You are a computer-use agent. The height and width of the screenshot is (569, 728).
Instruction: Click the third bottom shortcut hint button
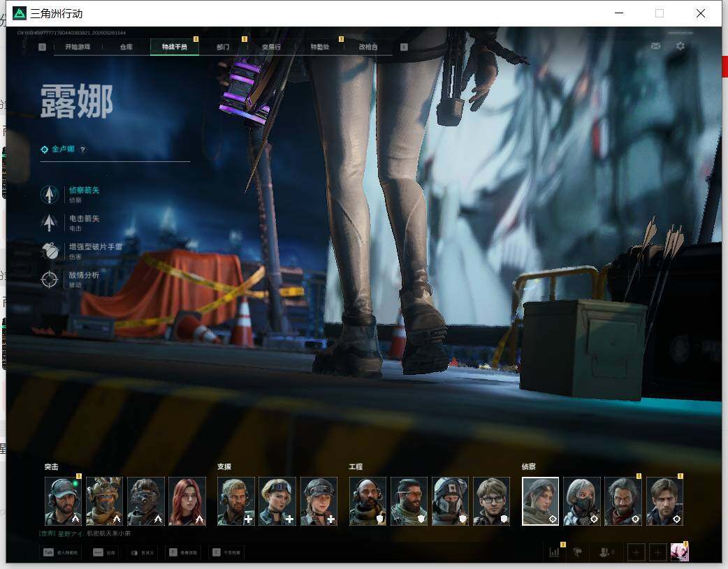pyautogui.click(x=142, y=552)
